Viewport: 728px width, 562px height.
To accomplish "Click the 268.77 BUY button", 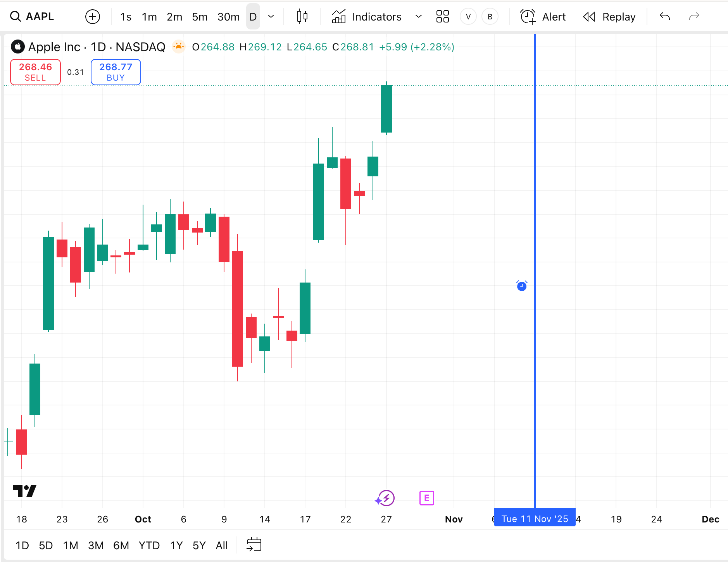I will (x=116, y=72).
